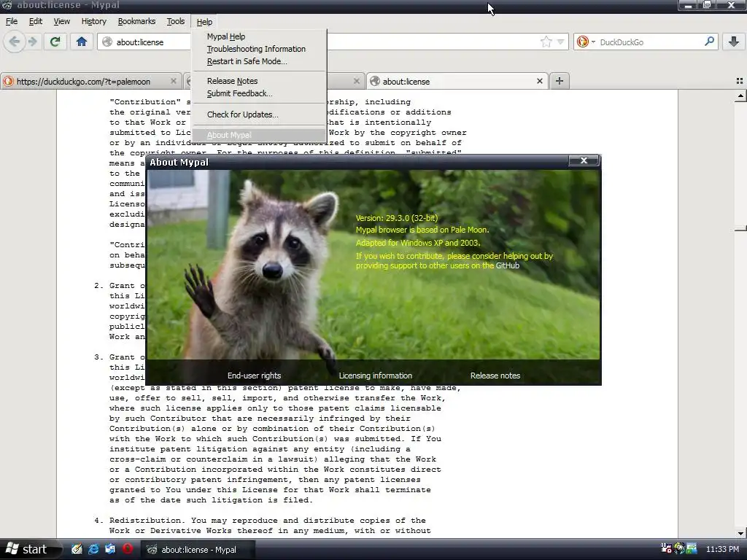Viewport: 747px width, 560px height.
Task: Click the about:license - Mypal taskbar button
Action: [x=198, y=550]
